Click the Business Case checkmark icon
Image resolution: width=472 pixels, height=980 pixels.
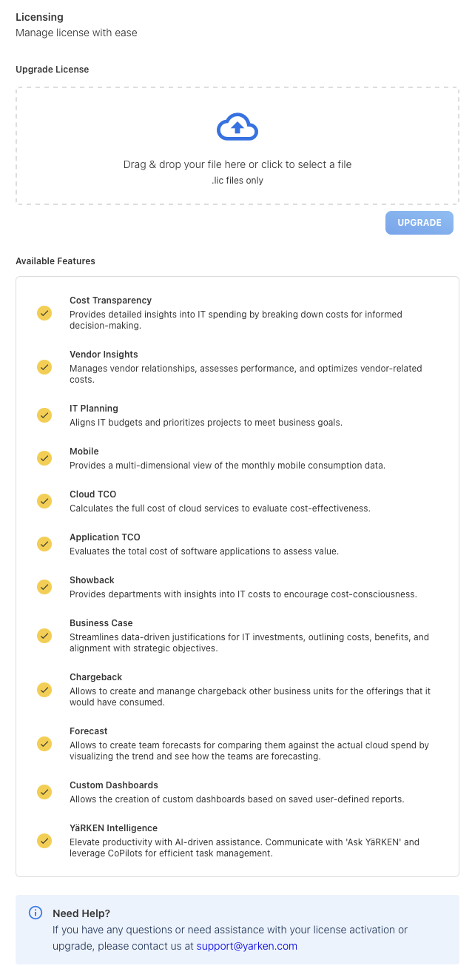[44, 636]
